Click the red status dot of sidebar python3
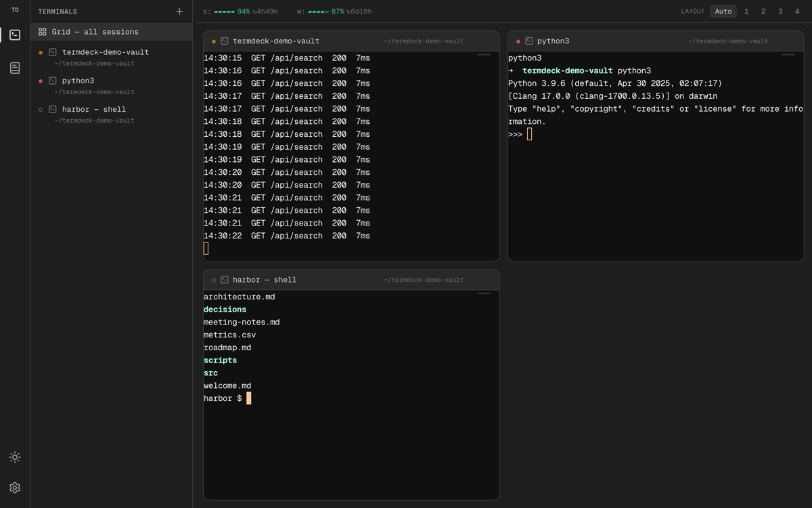Screen dimensions: 812x508 [41, 81]
